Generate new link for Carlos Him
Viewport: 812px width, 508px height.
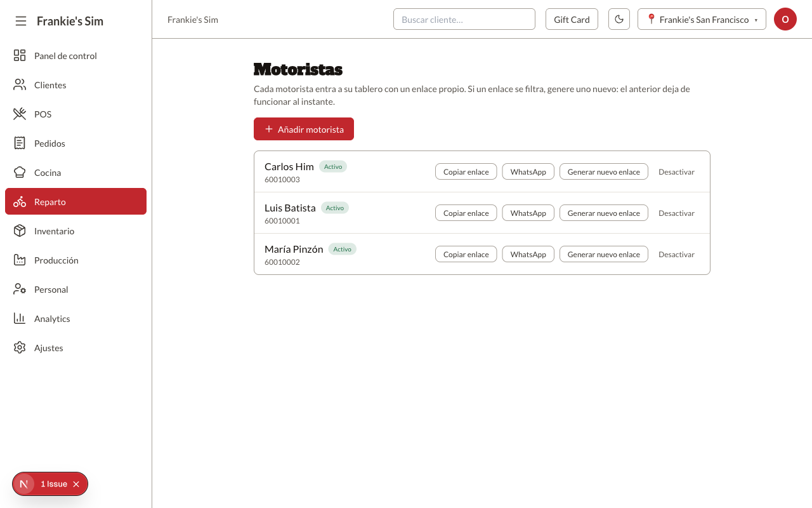coord(604,171)
